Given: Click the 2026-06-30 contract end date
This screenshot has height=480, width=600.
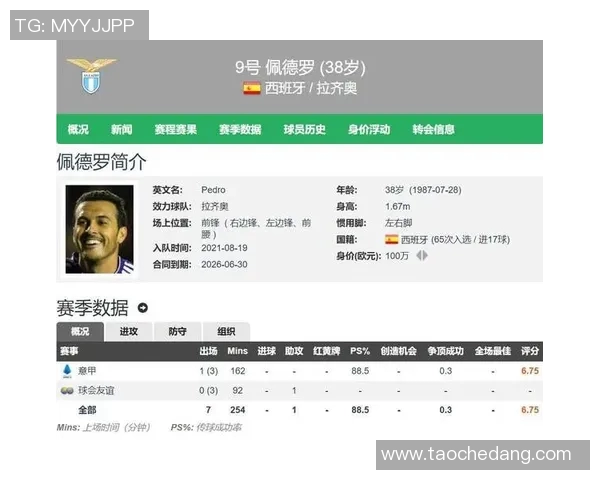Looking at the screenshot, I should pos(224,264).
